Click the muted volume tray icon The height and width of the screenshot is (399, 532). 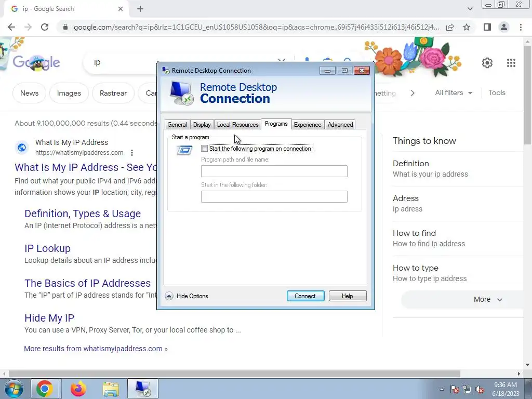pos(480,389)
